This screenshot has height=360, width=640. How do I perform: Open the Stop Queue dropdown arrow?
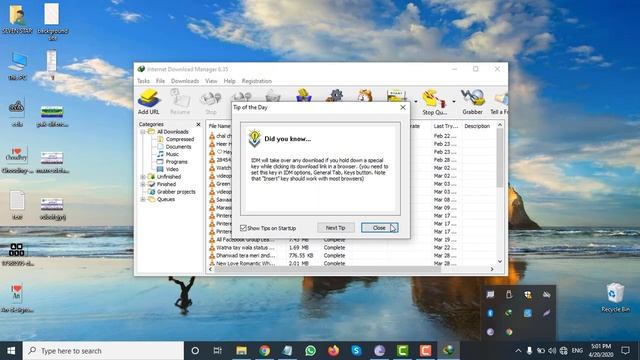click(454, 101)
